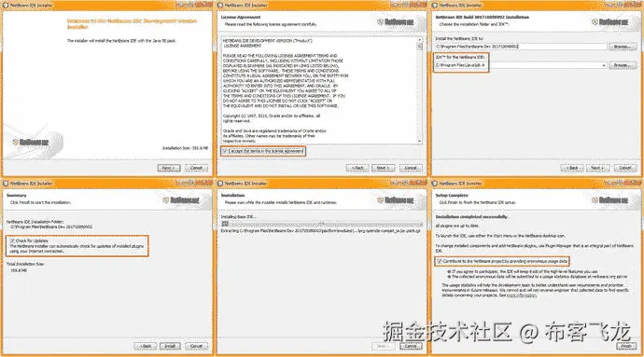
Task: Click the Installing Base IDE progress bar
Action: [322, 224]
